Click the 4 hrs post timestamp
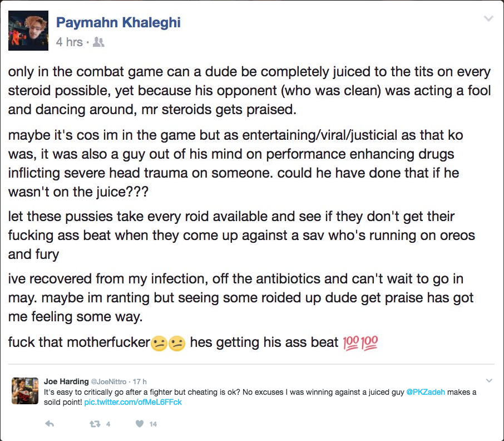 click(x=69, y=42)
